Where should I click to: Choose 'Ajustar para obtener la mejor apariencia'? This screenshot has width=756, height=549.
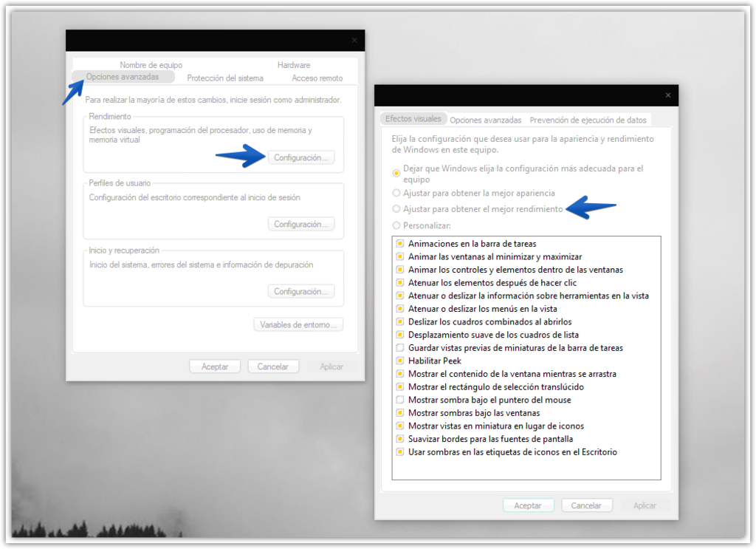[x=396, y=193]
